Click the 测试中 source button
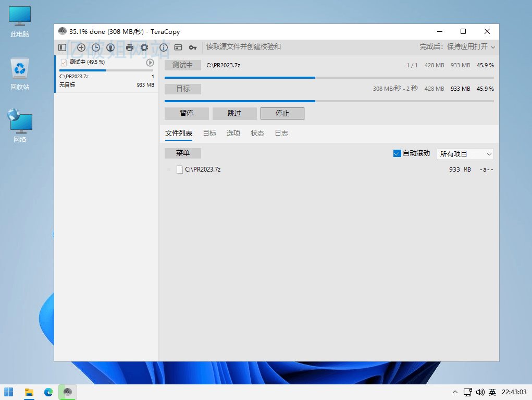 click(x=183, y=65)
